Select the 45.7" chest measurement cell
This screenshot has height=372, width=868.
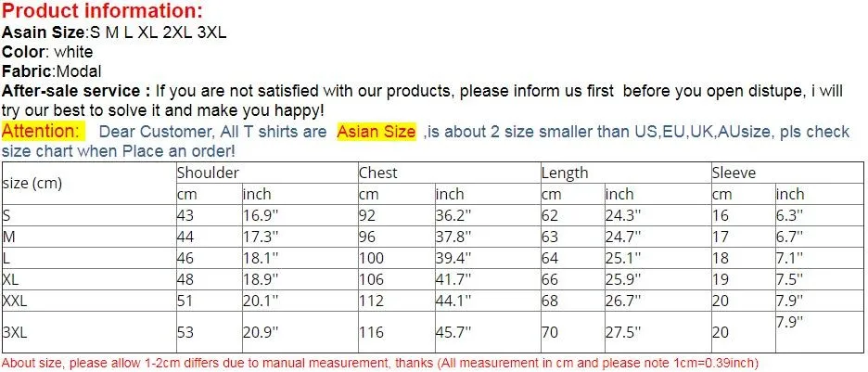tap(453, 332)
